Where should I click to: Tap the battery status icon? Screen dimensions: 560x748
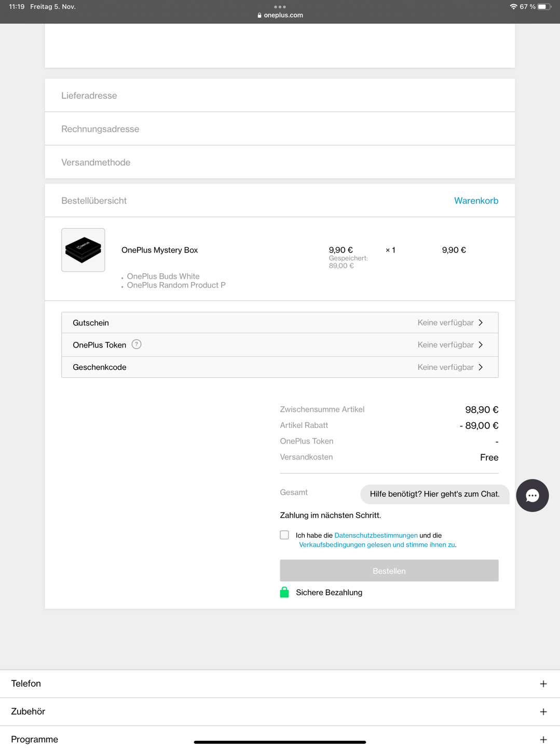coord(544,7)
